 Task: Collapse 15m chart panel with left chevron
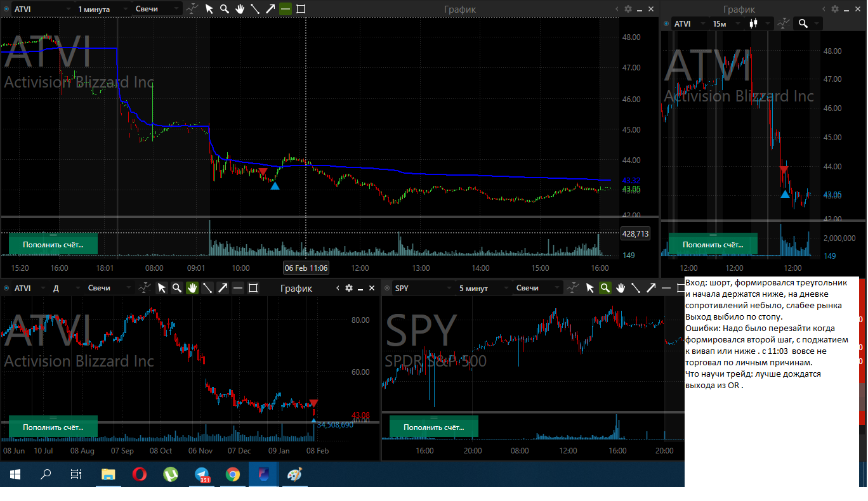pos(824,9)
